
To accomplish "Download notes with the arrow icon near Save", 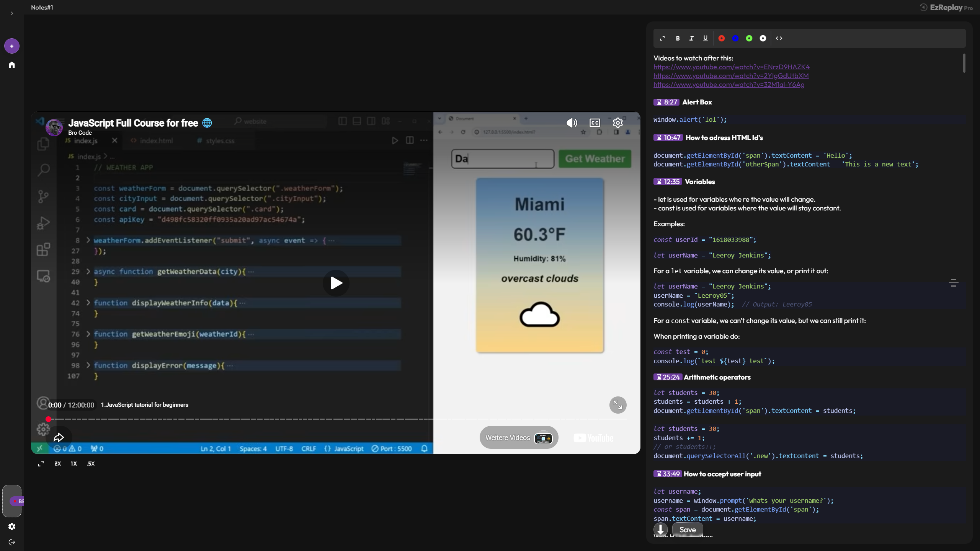I will pos(660,530).
